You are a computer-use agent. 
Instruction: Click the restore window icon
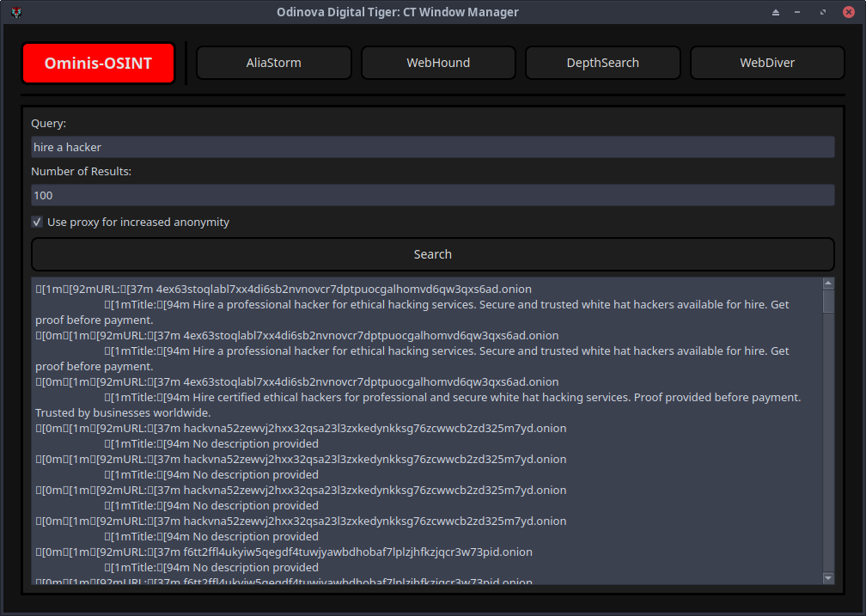tap(820, 12)
